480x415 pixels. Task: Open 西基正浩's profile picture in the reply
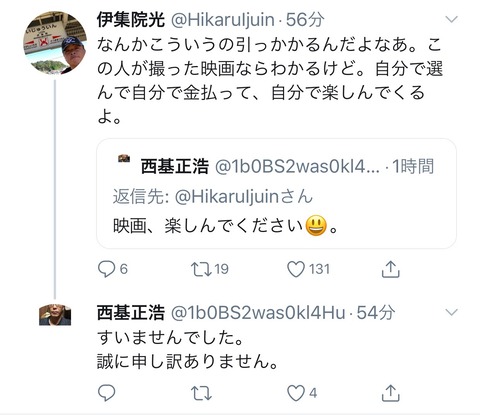click(x=55, y=314)
